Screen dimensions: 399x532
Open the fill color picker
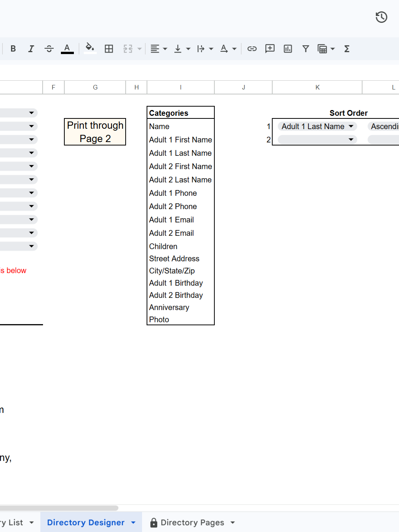click(90, 49)
